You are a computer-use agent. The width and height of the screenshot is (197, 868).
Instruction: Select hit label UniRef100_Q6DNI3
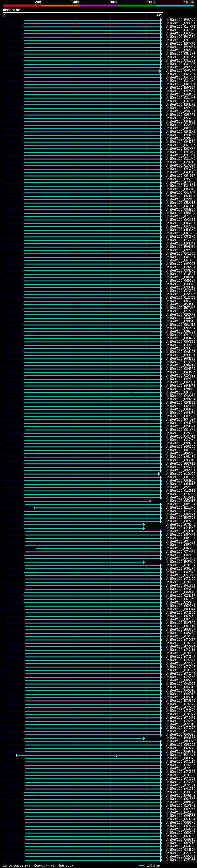(180, 501)
